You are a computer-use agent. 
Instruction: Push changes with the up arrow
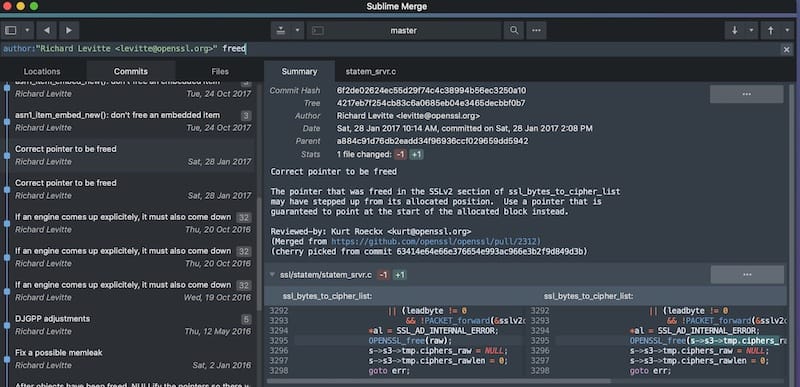point(770,31)
